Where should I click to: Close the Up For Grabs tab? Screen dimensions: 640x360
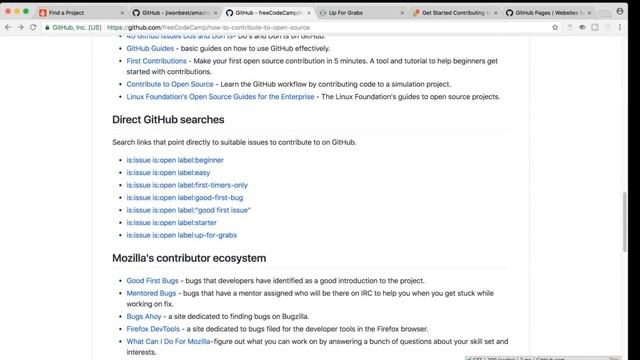402,13
